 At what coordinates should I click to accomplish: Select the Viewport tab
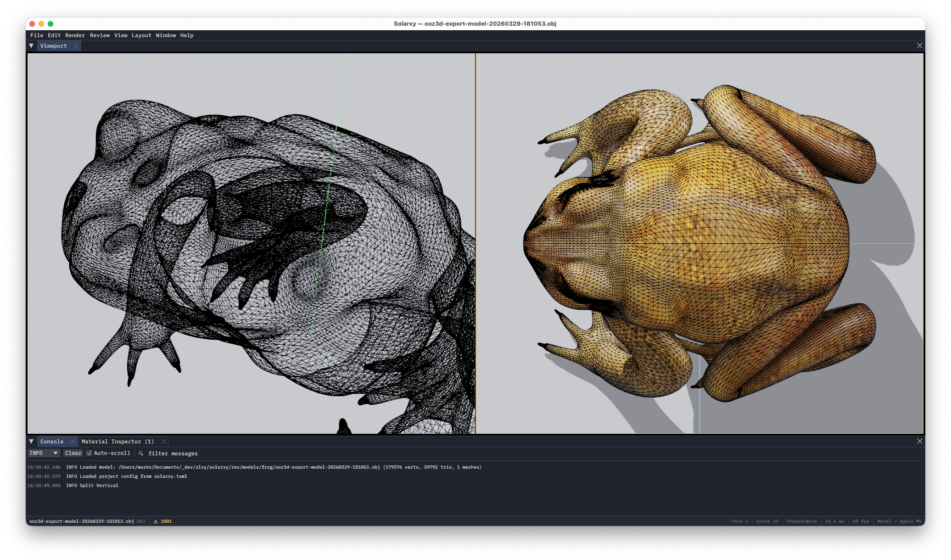coord(53,46)
